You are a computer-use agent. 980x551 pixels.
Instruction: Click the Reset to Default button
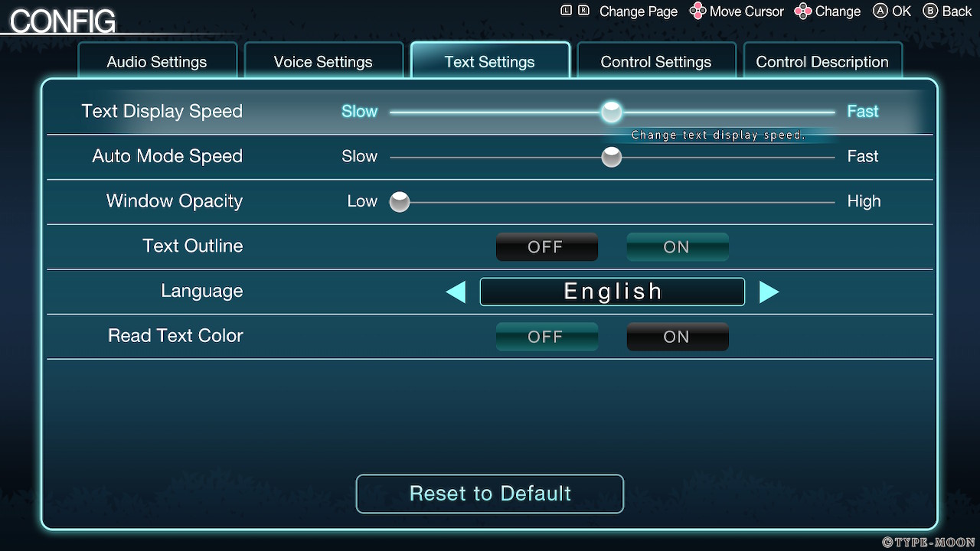pos(490,494)
